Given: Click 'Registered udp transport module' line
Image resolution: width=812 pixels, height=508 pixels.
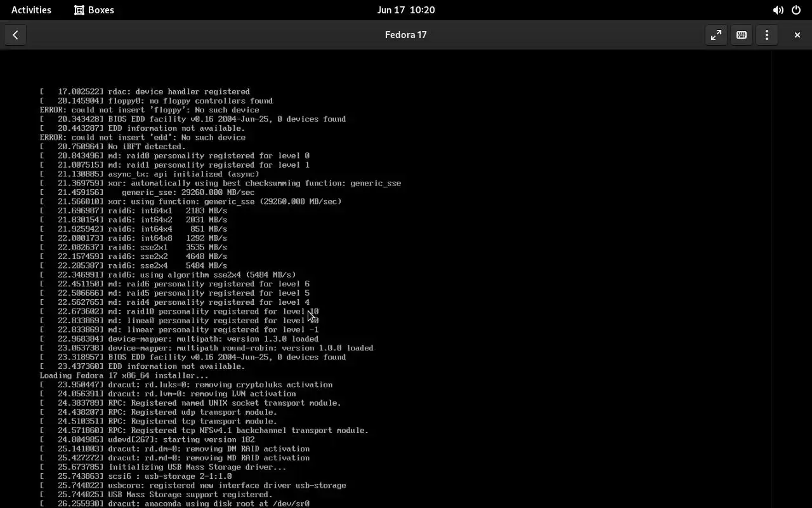Looking at the screenshot, I should pos(158,412).
